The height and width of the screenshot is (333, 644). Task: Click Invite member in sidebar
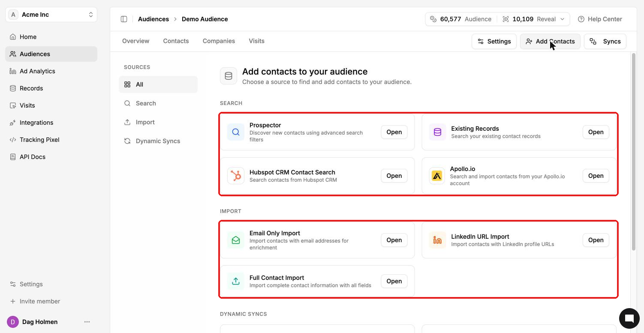tap(51, 301)
